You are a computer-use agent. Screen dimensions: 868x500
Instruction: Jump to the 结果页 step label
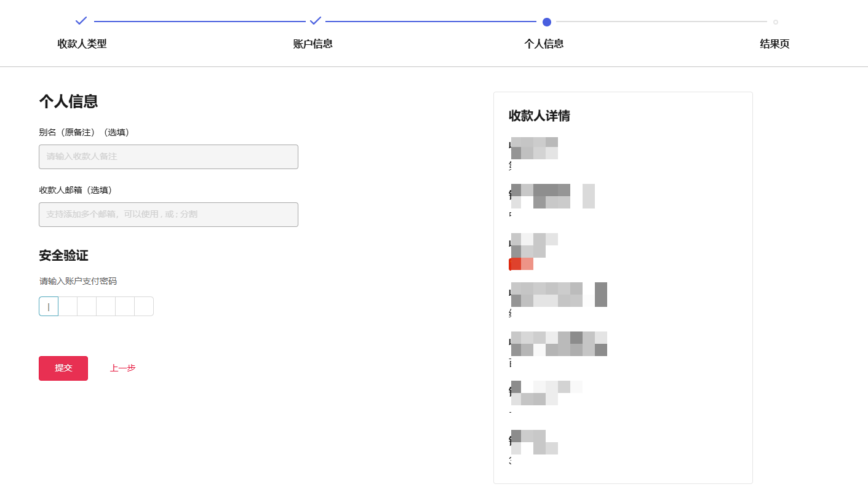click(774, 44)
